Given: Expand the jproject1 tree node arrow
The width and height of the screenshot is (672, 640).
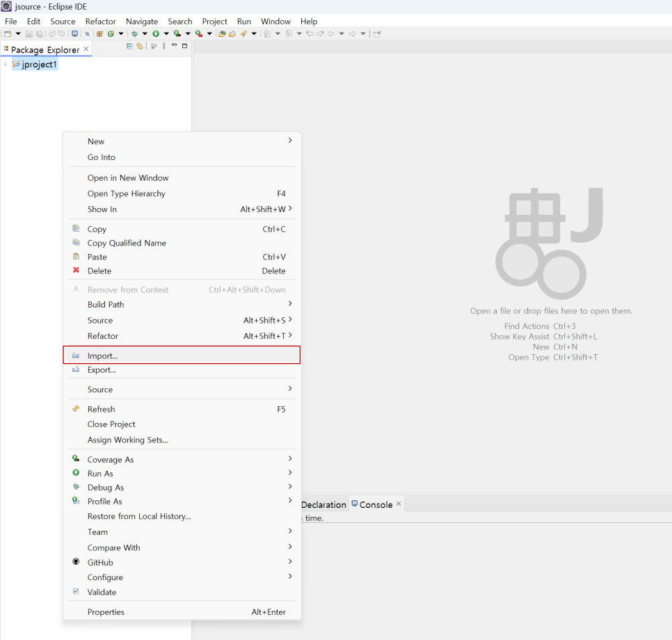Looking at the screenshot, I should click(x=5, y=64).
